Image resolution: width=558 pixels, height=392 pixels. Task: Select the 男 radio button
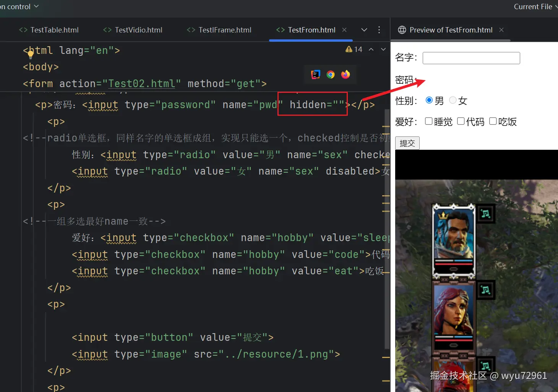(x=429, y=100)
